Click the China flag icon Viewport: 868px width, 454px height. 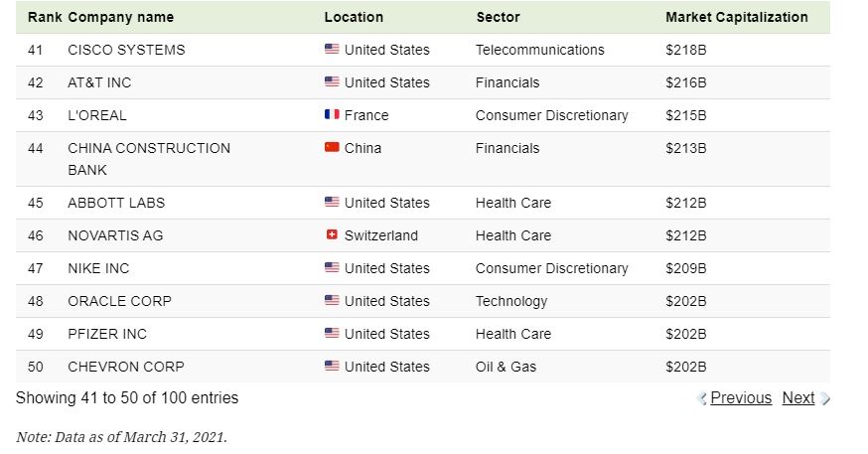pyautogui.click(x=332, y=148)
